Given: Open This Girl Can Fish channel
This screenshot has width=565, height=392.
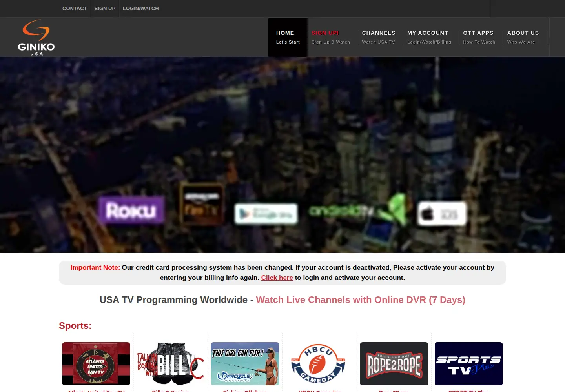Looking at the screenshot, I should [x=245, y=364].
